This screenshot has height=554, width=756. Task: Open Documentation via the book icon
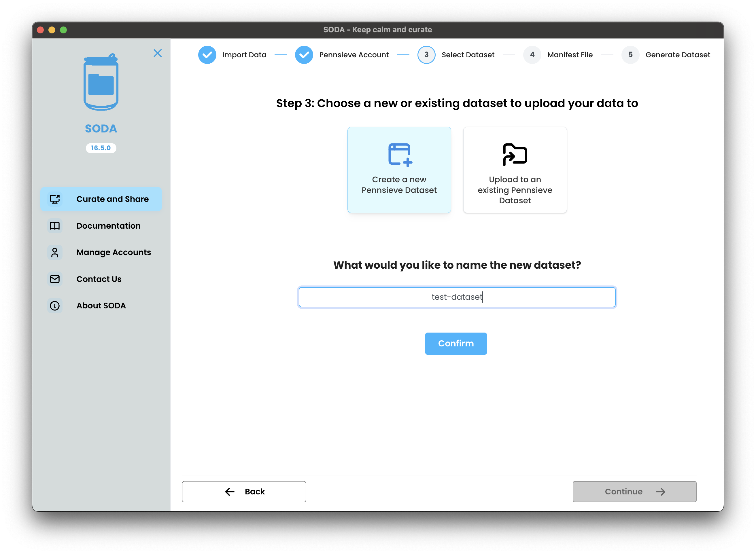coord(55,226)
